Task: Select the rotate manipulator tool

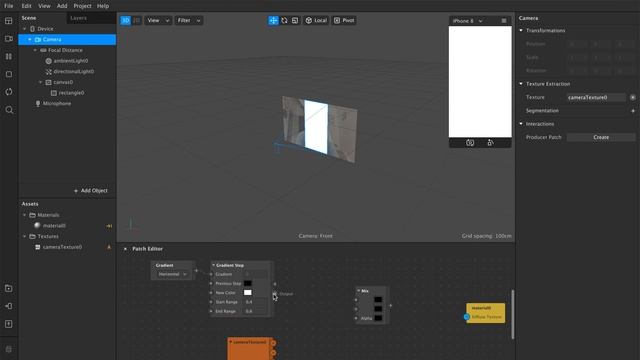Action: (284, 20)
